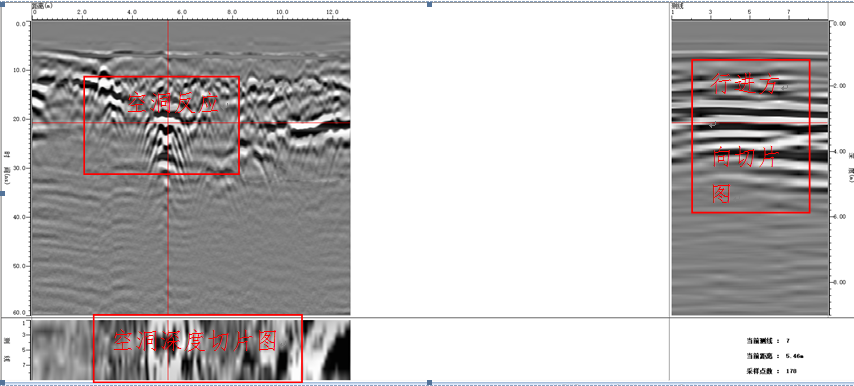This screenshot has width=854, height=386.
Task: Click the top-center blue resize handle
Action: [430, 4]
